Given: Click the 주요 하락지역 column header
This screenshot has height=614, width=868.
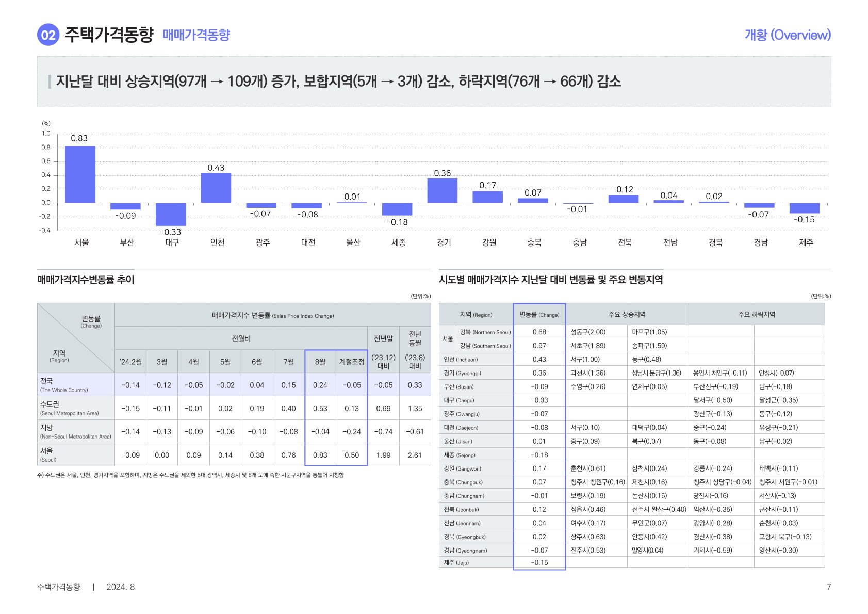Looking at the screenshot, I should [x=756, y=314].
